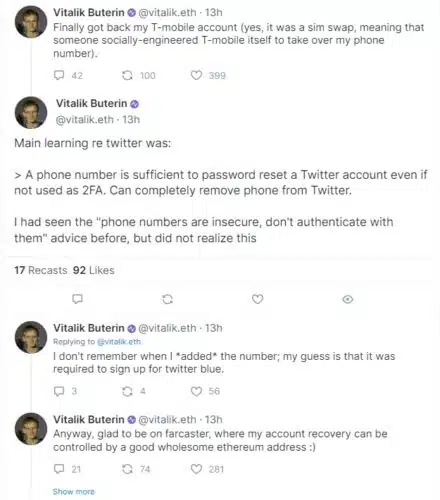Viewport: 440px width, 500px height.
Task: View the 92 Likes list
Action: (94, 270)
